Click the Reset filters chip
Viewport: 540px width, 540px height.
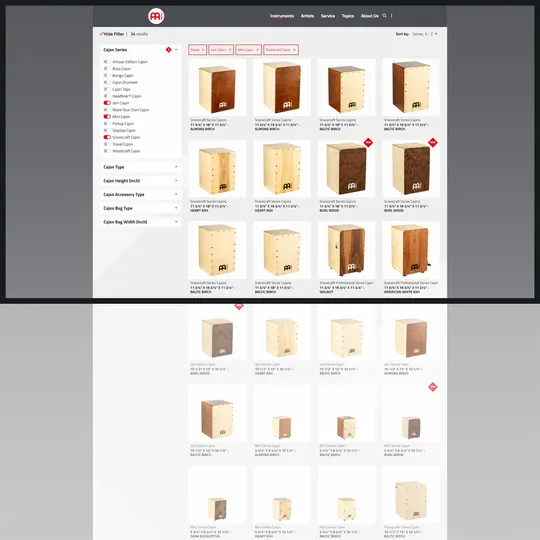click(x=197, y=50)
